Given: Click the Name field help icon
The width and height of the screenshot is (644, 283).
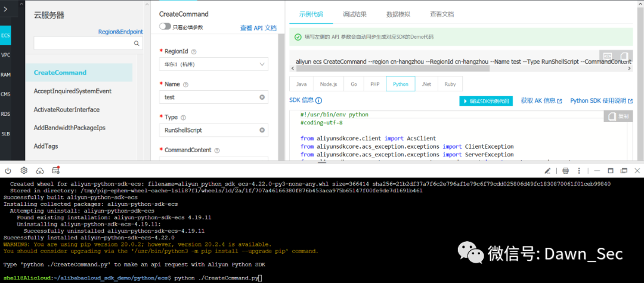Looking at the screenshot, I should pos(185,84).
